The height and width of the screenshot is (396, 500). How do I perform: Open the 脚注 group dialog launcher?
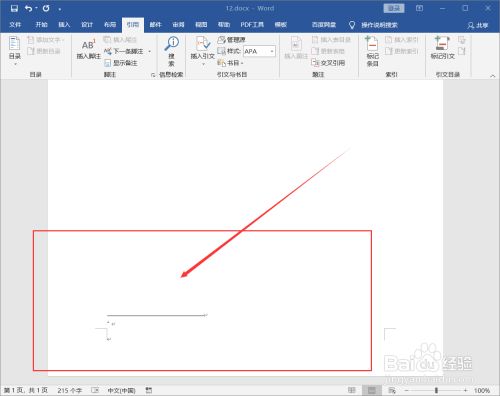(x=153, y=75)
